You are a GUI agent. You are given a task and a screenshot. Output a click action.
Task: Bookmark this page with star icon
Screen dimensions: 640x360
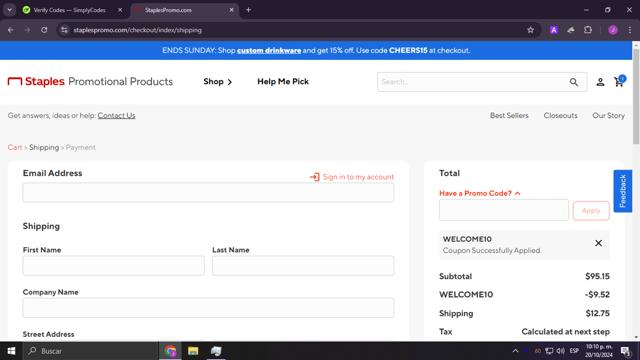tap(530, 30)
